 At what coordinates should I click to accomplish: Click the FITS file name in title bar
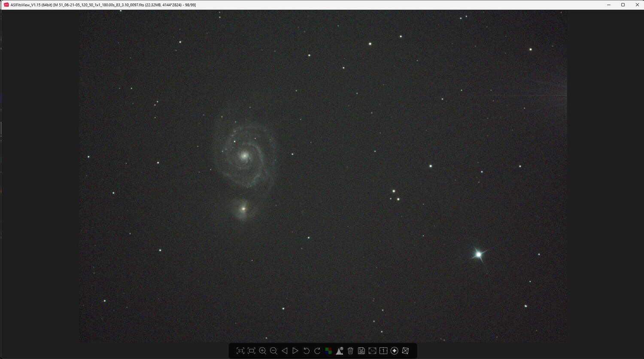[x=98, y=5]
